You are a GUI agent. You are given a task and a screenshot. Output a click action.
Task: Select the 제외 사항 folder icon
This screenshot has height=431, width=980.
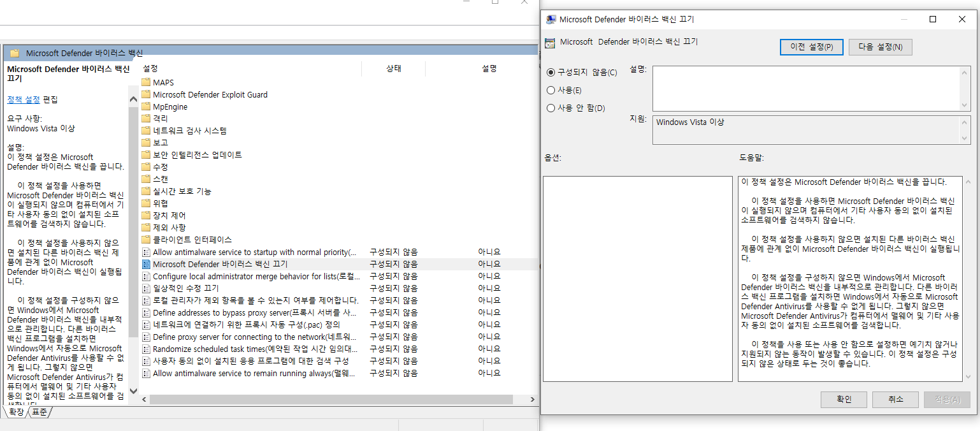[146, 228]
